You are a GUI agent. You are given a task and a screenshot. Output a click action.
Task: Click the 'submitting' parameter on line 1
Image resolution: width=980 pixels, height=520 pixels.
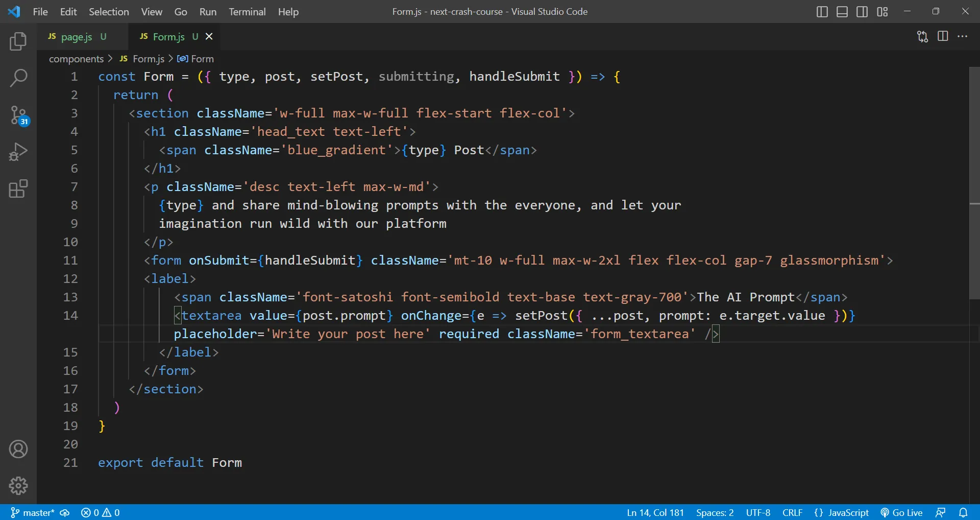416,77
